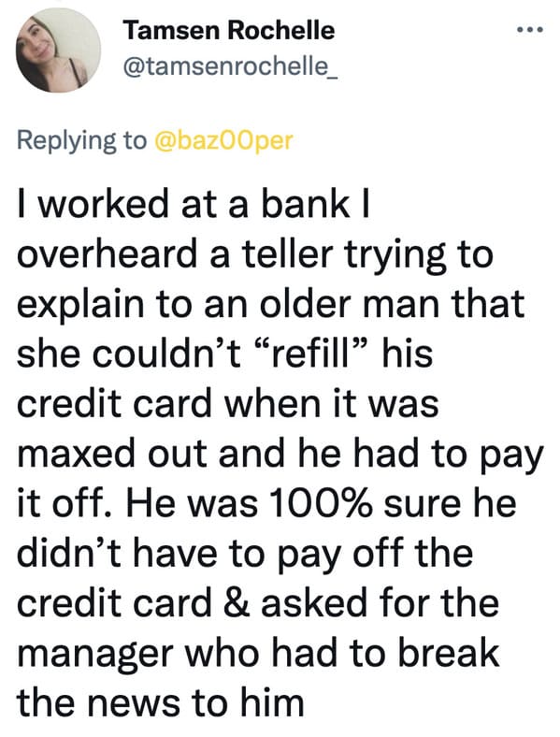
Task: Click the words 'asked for the'
Action: [381, 602]
